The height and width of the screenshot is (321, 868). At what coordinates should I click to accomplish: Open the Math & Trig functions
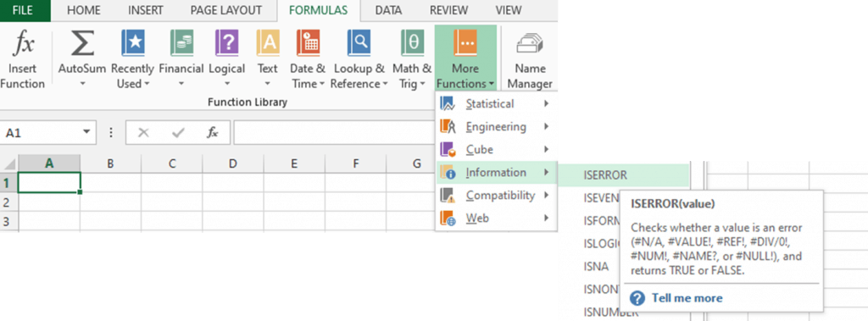tap(412, 59)
